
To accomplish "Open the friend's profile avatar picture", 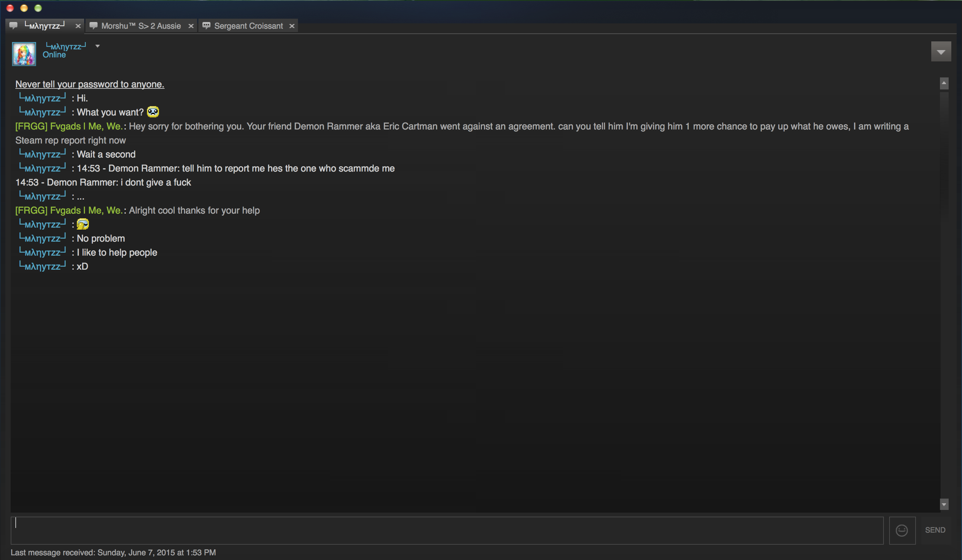I will (x=24, y=54).
